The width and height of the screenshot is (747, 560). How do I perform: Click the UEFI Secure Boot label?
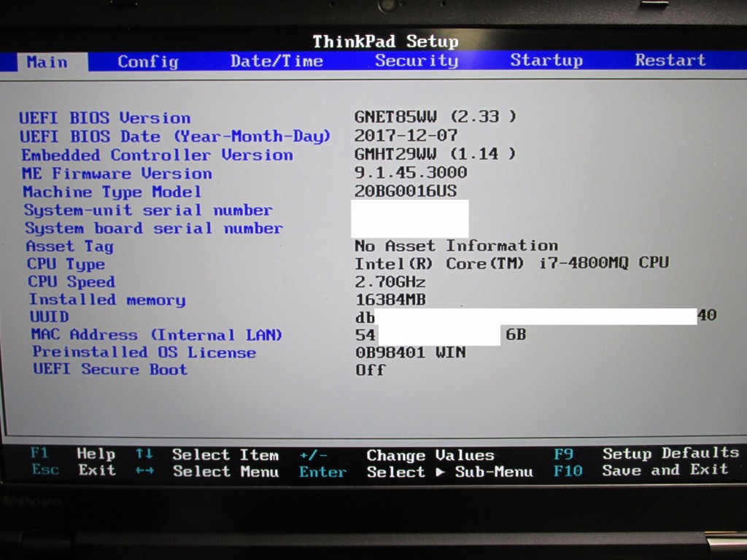(x=110, y=370)
